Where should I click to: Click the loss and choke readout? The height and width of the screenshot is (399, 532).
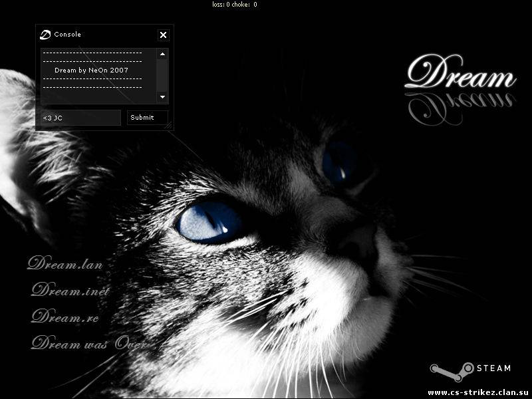[x=235, y=5]
